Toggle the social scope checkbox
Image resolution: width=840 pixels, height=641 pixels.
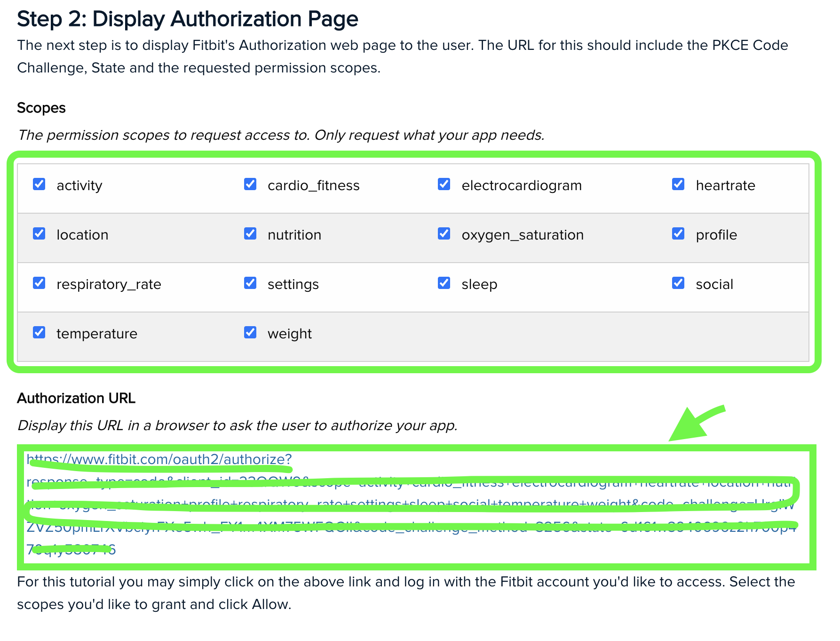pos(678,283)
